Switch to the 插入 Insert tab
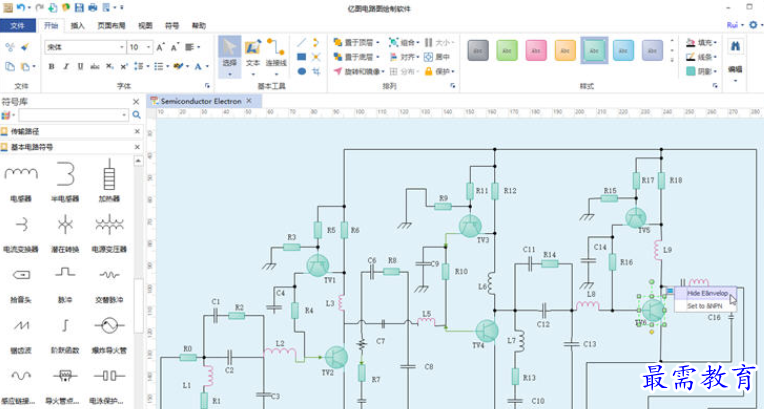Image resolution: width=764 pixels, height=409 pixels. [x=77, y=26]
